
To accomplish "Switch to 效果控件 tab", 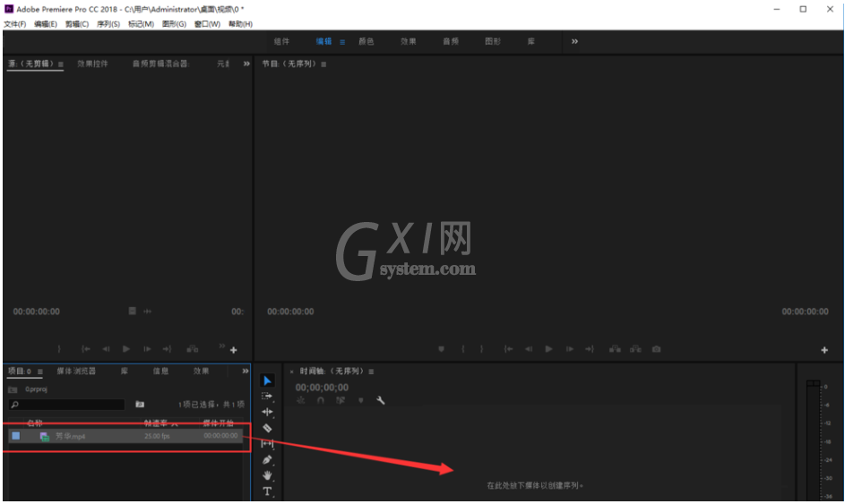I will point(92,64).
